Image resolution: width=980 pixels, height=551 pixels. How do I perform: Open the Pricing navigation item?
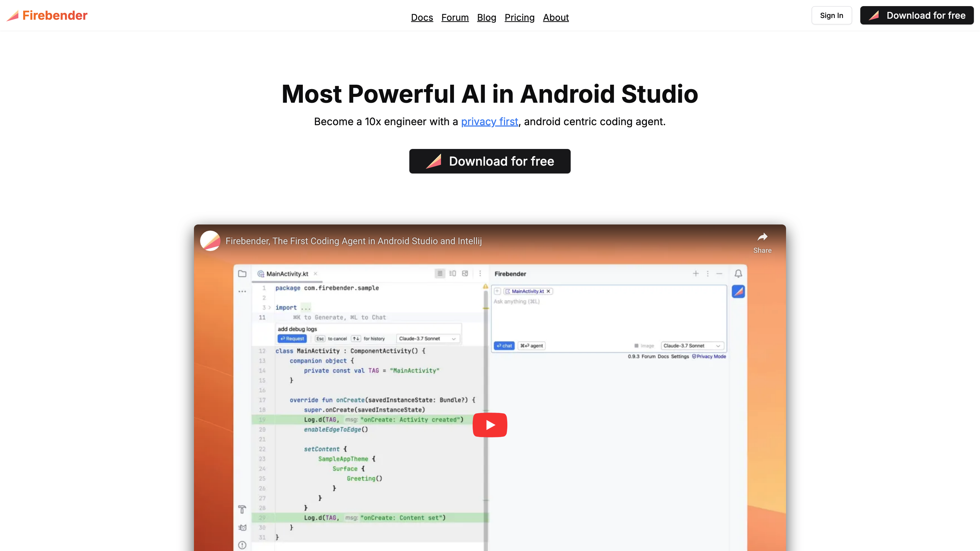[519, 17]
